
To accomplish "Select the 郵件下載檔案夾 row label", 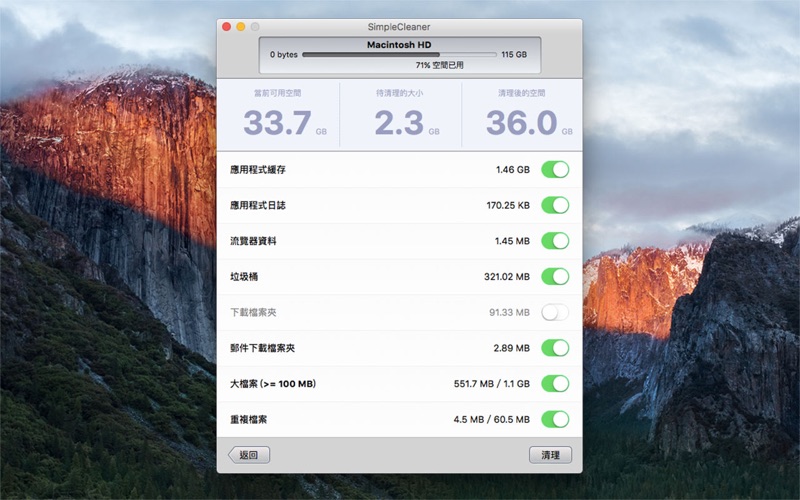I will [262, 348].
